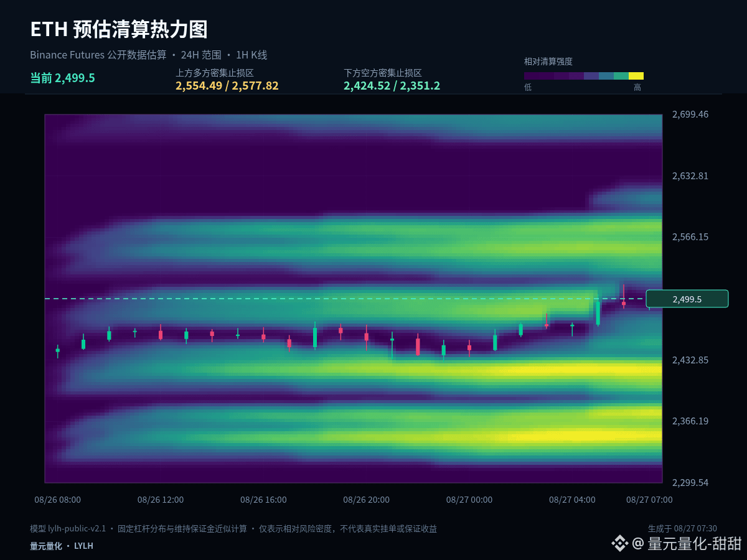Click the 相对清算强度 legend title
Screen dimensions: 747x560
point(548,62)
